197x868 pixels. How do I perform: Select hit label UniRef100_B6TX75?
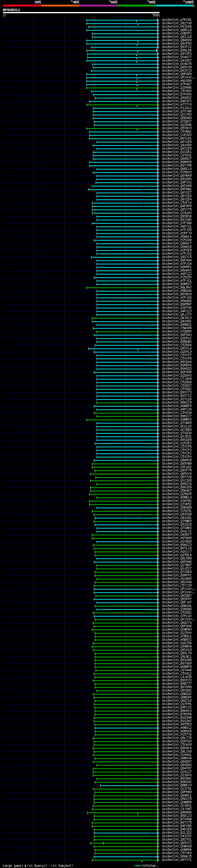click(177, 823)
